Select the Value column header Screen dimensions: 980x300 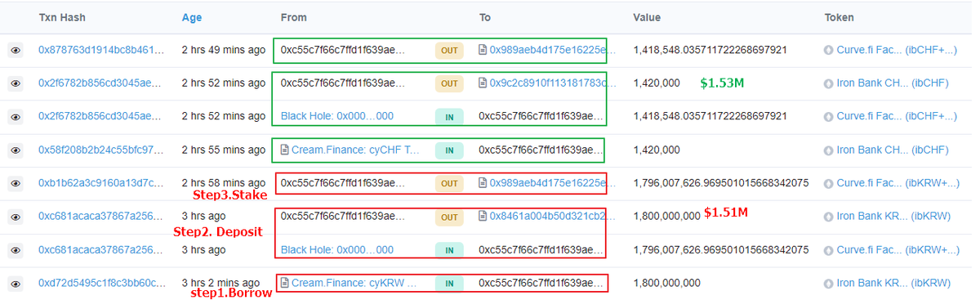click(x=647, y=17)
